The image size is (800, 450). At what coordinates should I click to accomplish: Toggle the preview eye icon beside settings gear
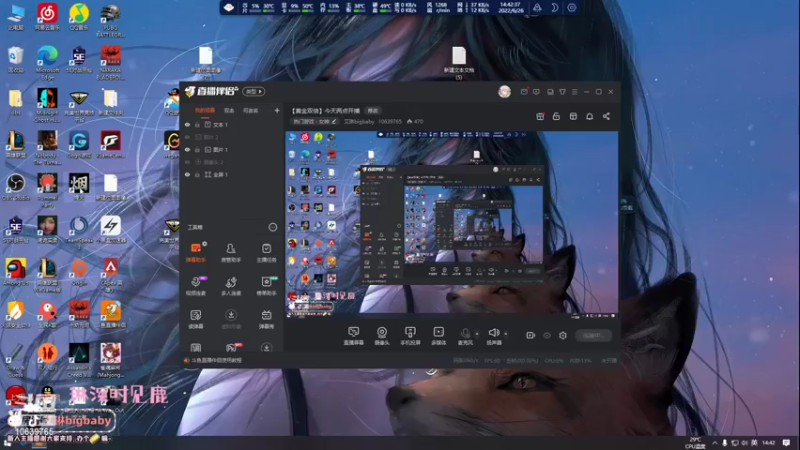click(x=547, y=335)
